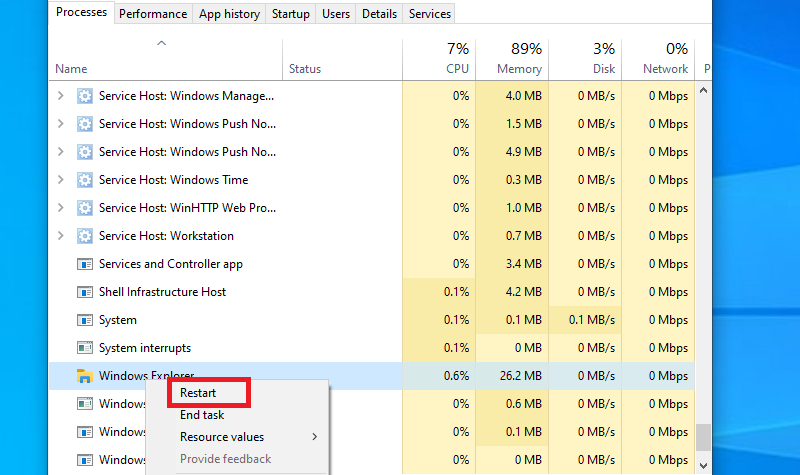
Task: Expand the Service Host: Windows Time group
Action: (x=61, y=180)
